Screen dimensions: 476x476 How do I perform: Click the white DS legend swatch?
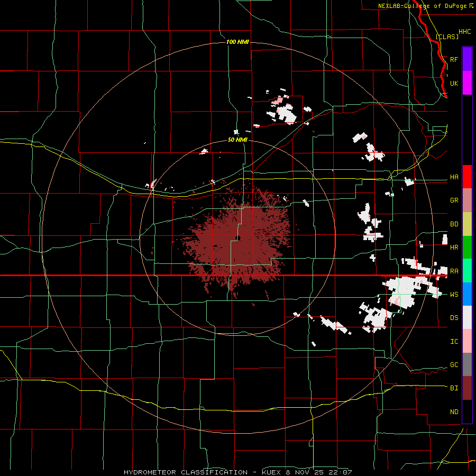click(467, 317)
